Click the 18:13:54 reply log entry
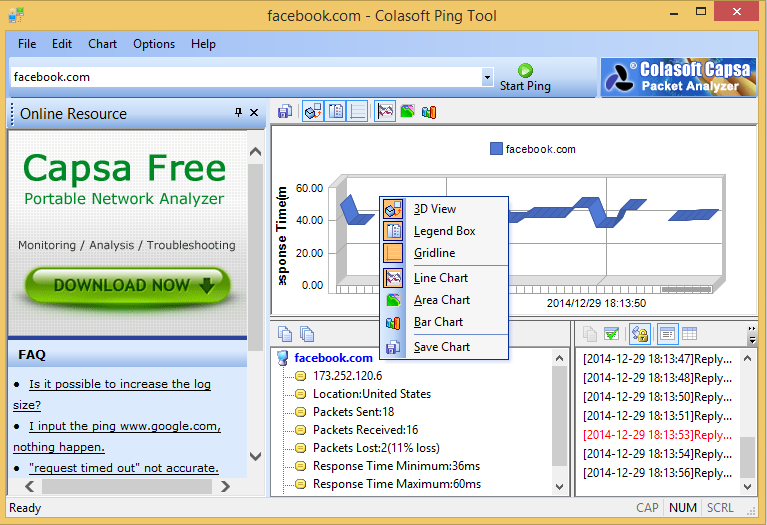 (x=657, y=454)
